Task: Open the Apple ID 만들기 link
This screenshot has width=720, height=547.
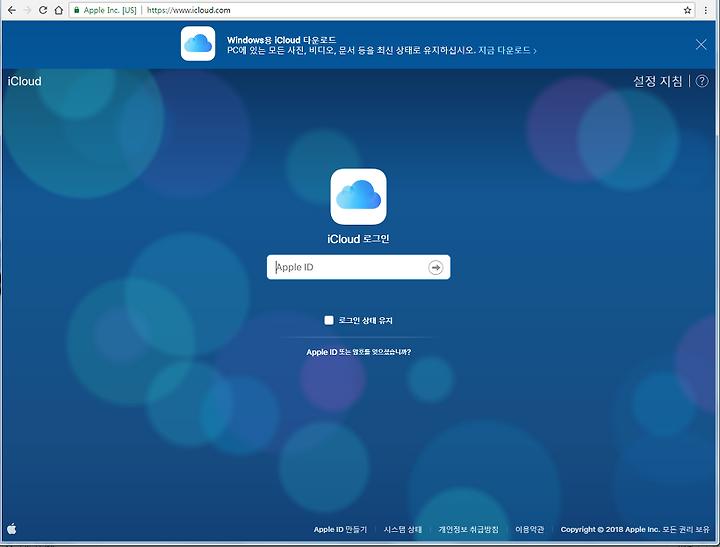Action: click(340, 530)
